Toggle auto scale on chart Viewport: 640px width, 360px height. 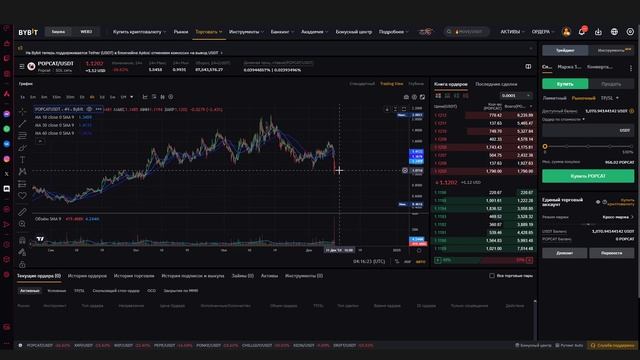[x=420, y=262]
